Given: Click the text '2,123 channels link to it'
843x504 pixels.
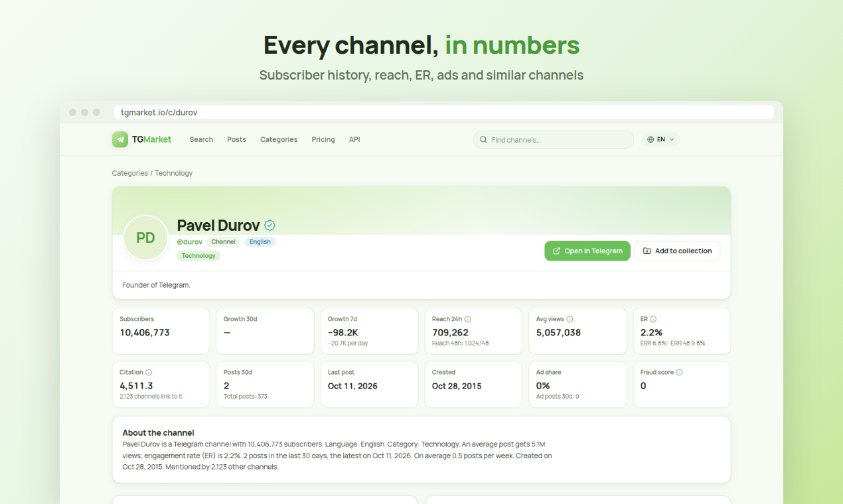Looking at the screenshot, I should pos(151,397).
